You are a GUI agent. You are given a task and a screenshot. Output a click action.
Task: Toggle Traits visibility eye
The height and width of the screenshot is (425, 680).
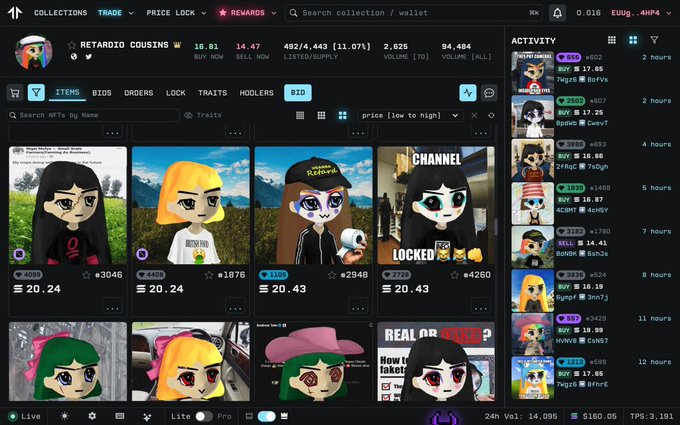click(x=203, y=115)
